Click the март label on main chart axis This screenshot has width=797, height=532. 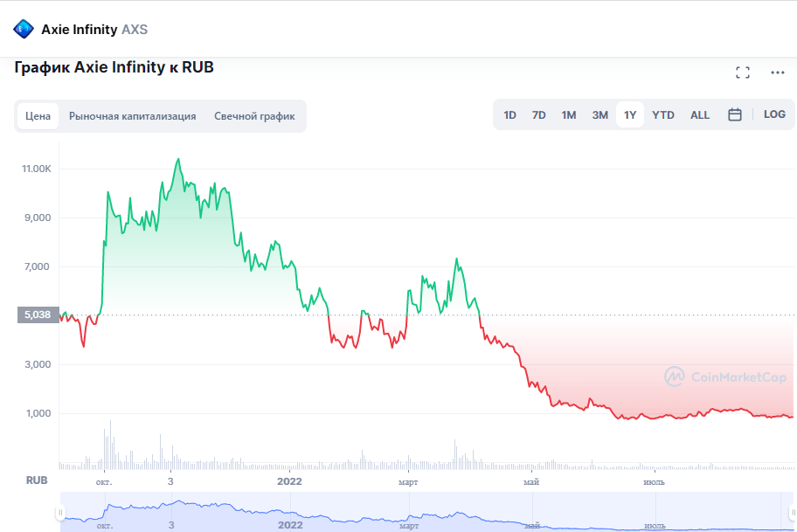(408, 481)
